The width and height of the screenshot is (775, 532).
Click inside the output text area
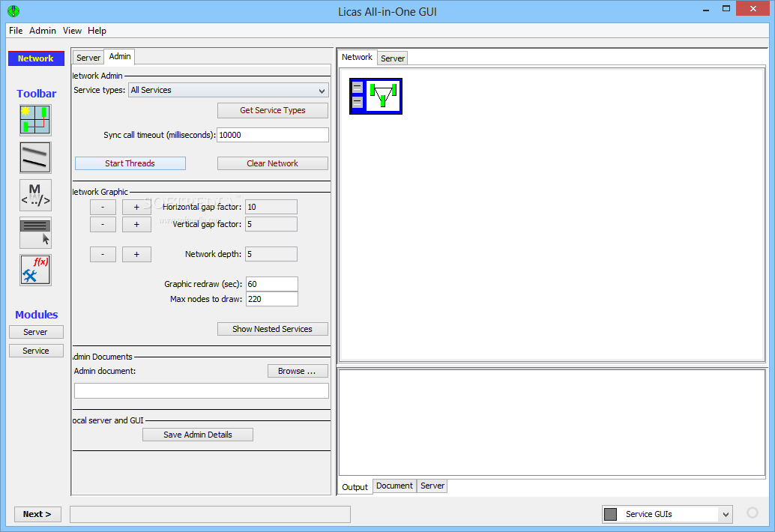point(552,423)
